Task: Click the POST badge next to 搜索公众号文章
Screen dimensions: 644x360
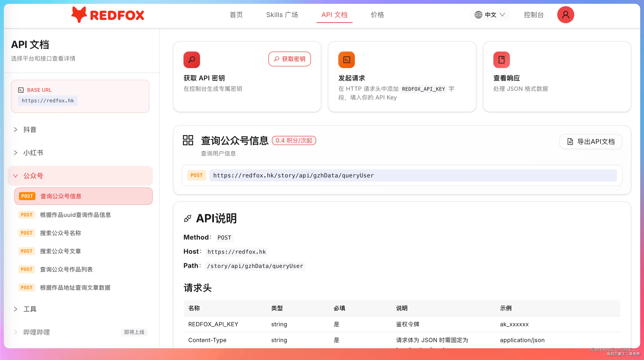Action: (27, 251)
